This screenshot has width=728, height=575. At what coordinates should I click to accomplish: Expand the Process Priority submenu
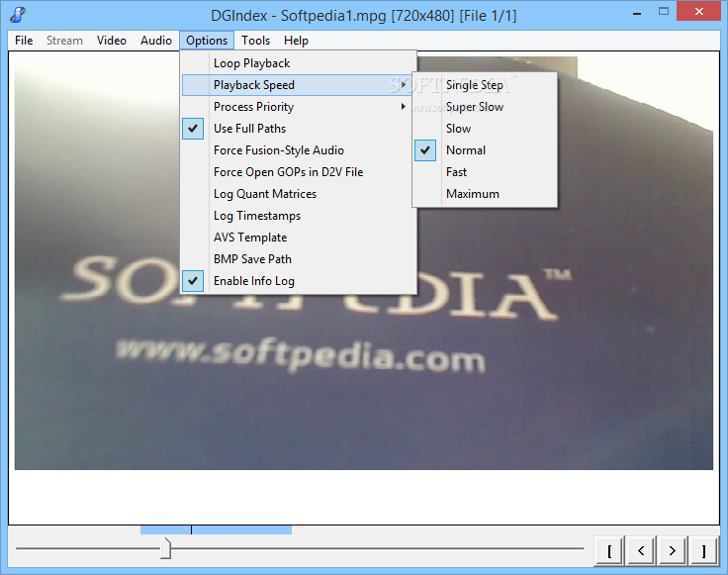click(299, 107)
